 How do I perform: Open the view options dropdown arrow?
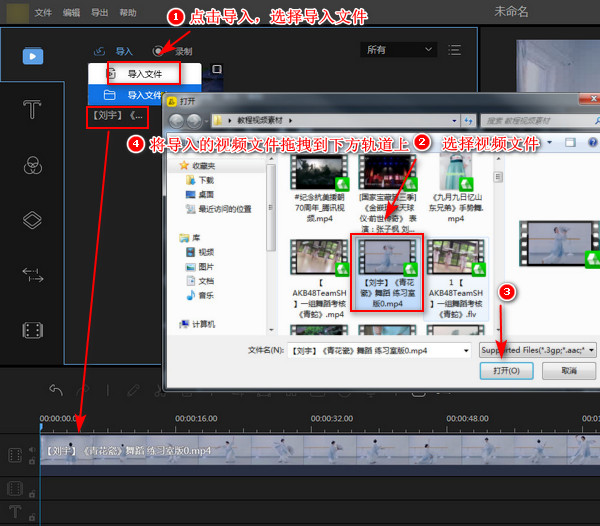[x=549, y=142]
